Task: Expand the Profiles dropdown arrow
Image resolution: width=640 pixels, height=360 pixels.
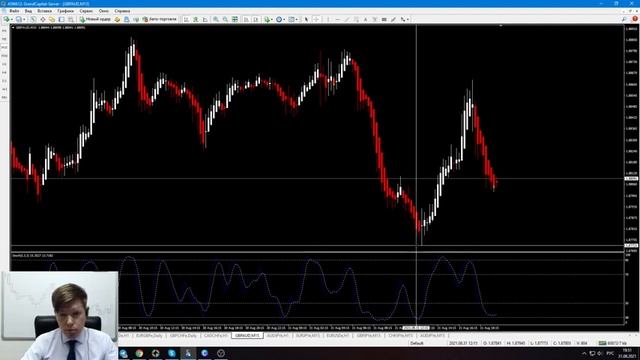Action: click(24, 19)
